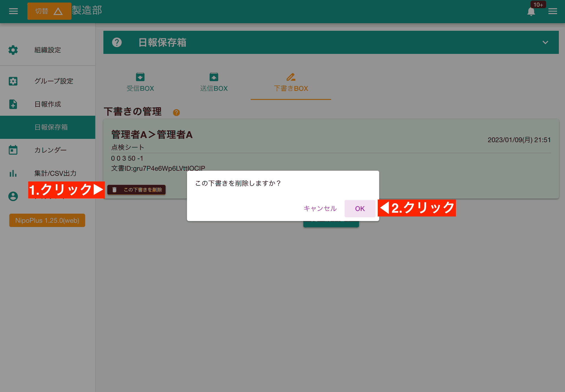Click the 日報作成 document icon
Viewport: 565px width, 392px height.
(13, 104)
